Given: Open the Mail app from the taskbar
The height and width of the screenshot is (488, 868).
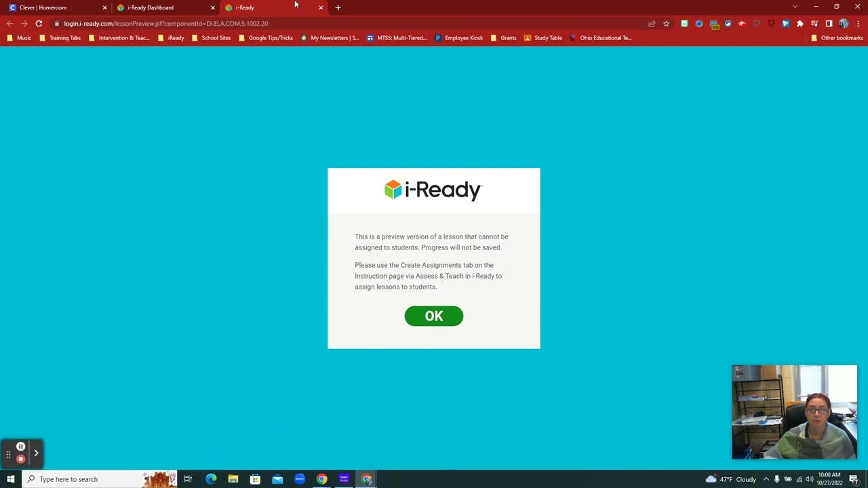Looking at the screenshot, I should coord(277,479).
